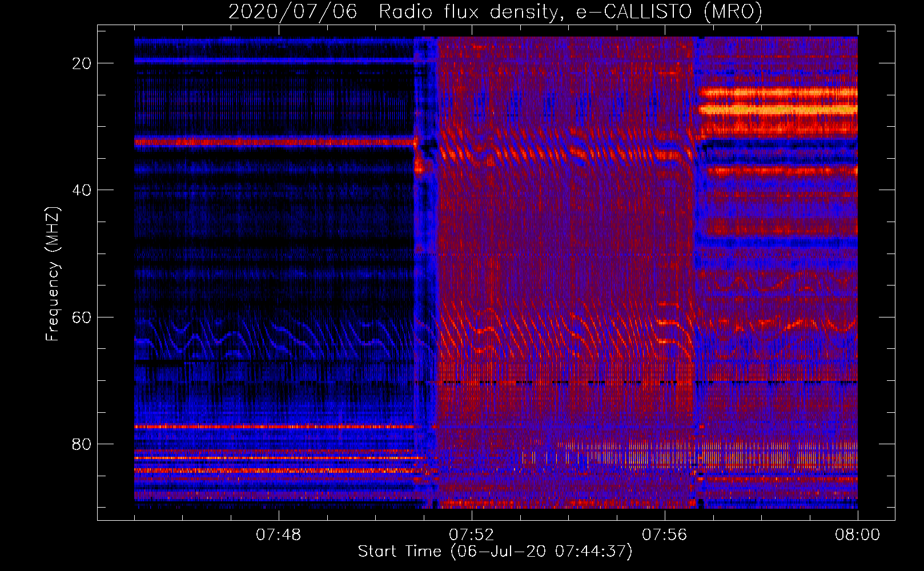The height and width of the screenshot is (571, 924).
Task: Select the 60 frequency tick label
Action: [82, 317]
